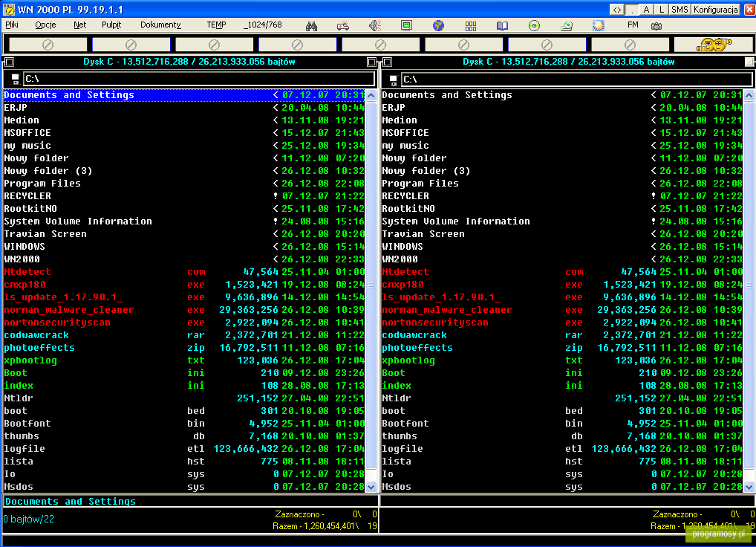
Task: Select ERJP folder in left panel
Action: pos(184,108)
